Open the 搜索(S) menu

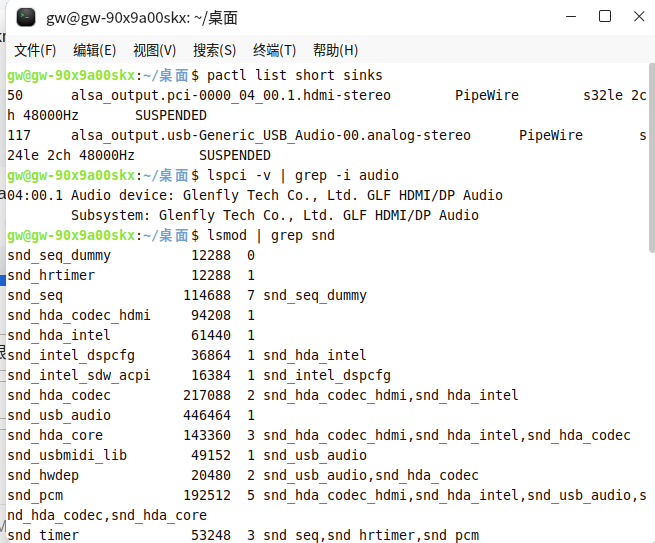(215, 51)
